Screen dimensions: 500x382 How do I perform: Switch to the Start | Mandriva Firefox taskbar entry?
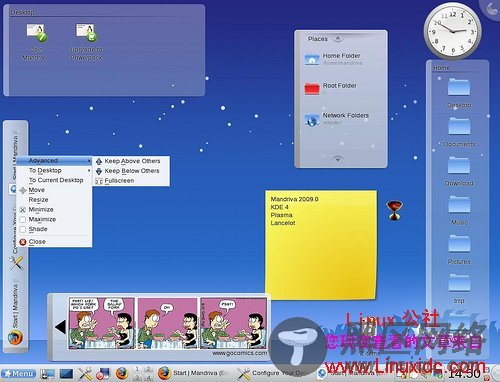[194, 373]
